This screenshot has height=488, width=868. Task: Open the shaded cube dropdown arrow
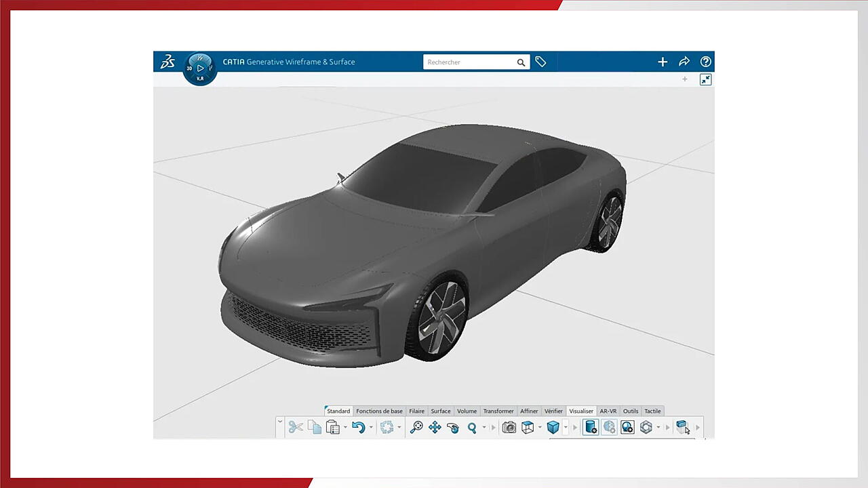tap(566, 427)
